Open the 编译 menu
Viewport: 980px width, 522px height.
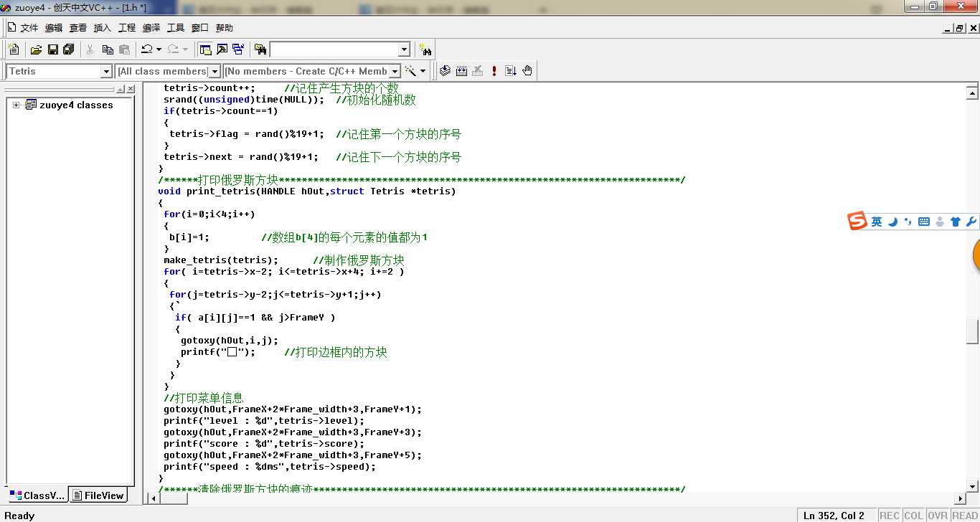tap(151, 27)
